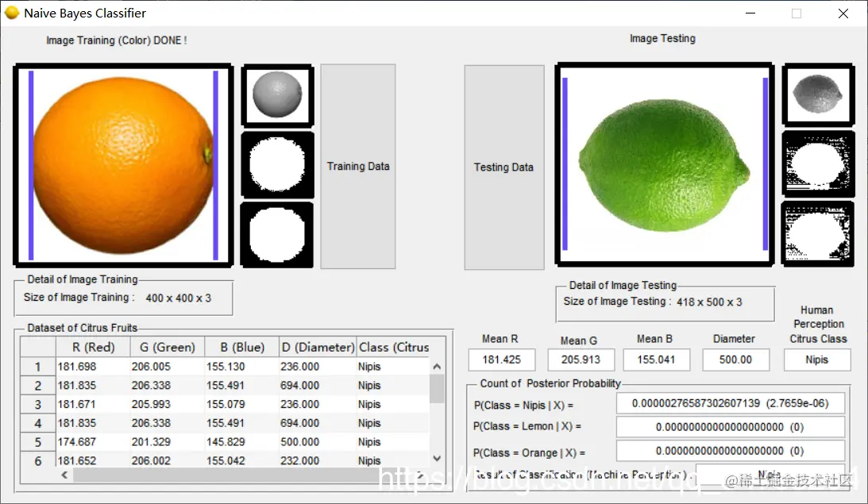This screenshot has height=504, width=868.
Task: Click the B (Blue) column header
Action: point(242,348)
